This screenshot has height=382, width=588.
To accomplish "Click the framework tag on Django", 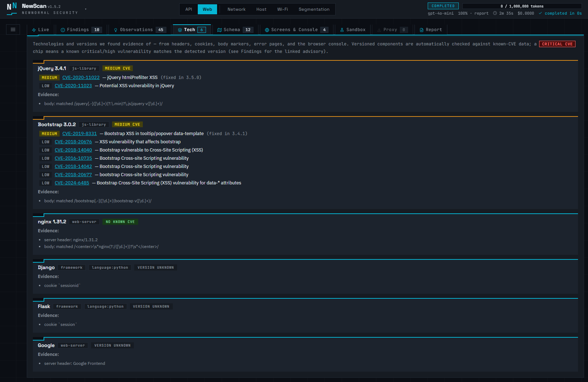I will tap(72, 268).
